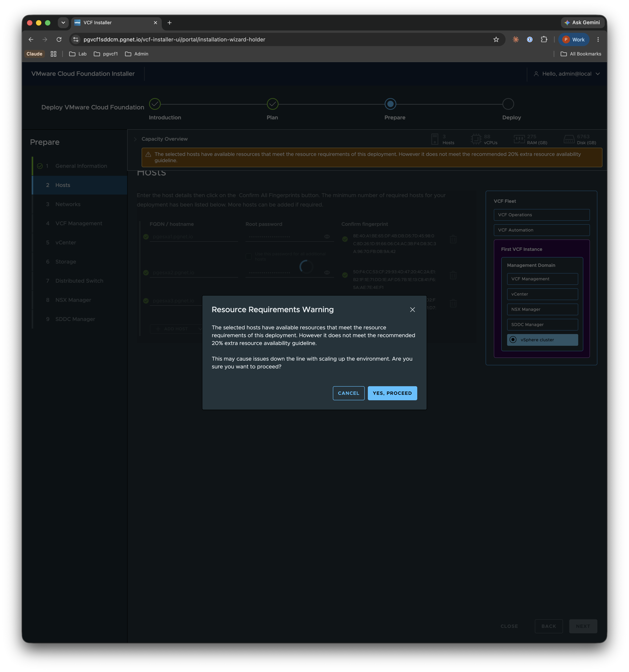The width and height of the screenshot is (629, 672).
Task: Click the vCPUs chip icon
Action: coord(476,139)
